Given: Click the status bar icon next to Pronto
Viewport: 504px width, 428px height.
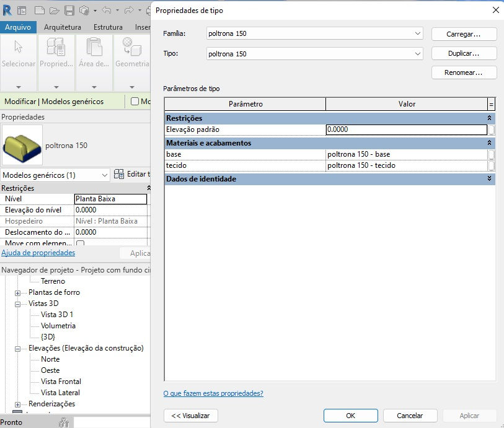Looking at the screenshot, I should pyautogui.click(x=64, y=422).
